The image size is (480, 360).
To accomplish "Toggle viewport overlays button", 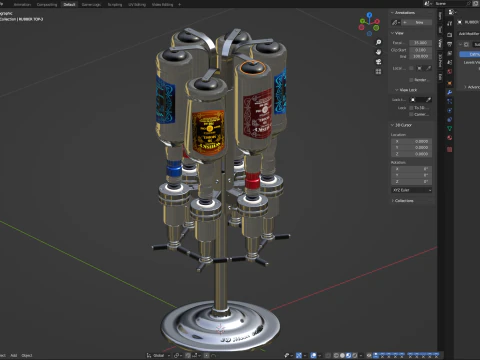I will point(314,355).
